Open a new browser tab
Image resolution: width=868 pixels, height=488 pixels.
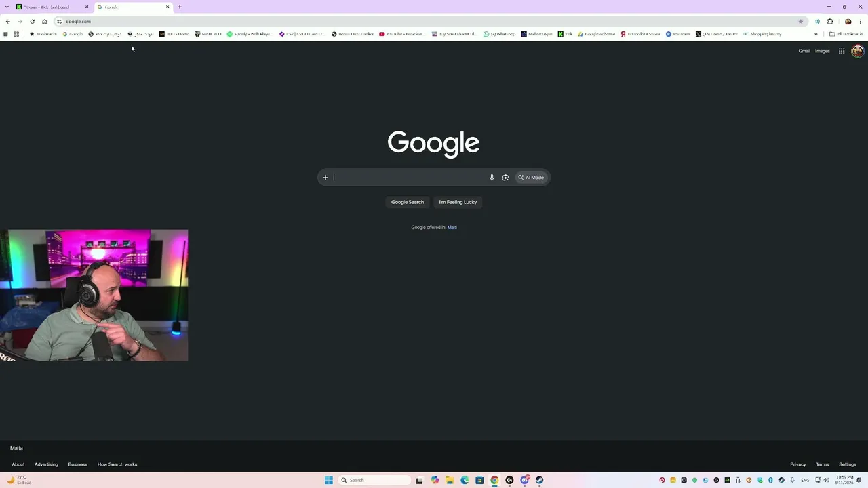point(180,7)
